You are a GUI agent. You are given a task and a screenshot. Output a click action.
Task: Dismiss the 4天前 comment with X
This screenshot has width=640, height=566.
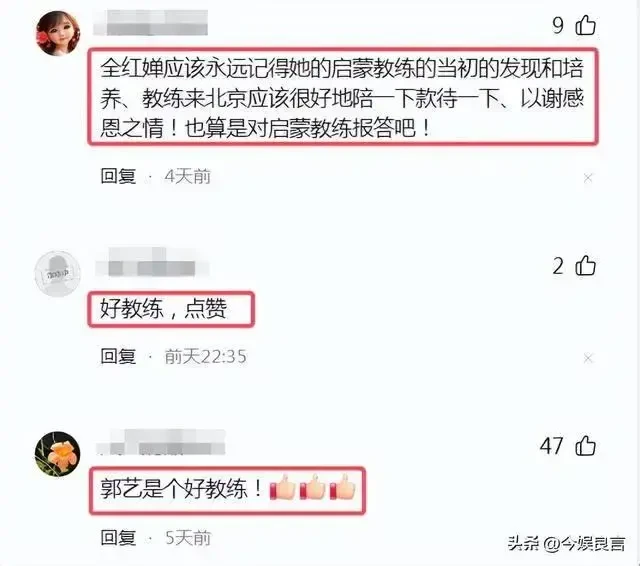(588, 178)
